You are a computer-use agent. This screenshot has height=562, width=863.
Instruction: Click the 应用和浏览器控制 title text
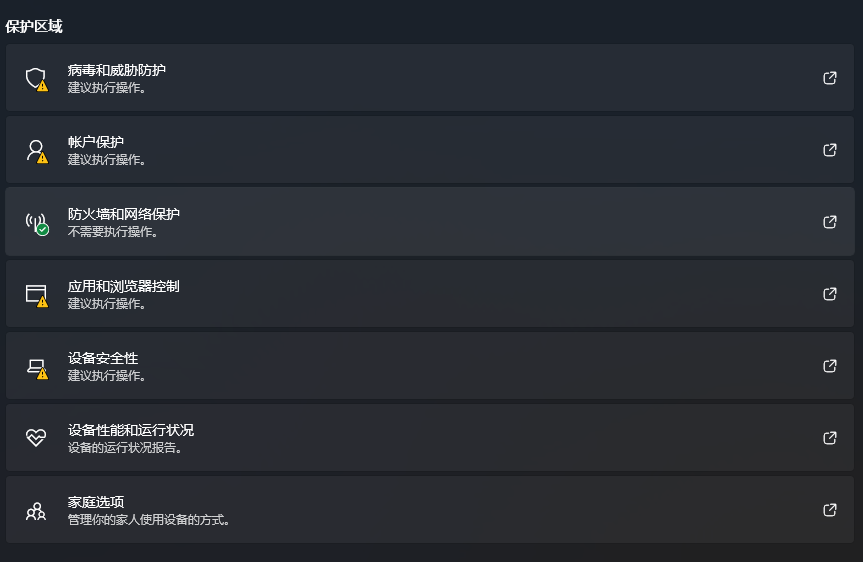click(124, 286)
